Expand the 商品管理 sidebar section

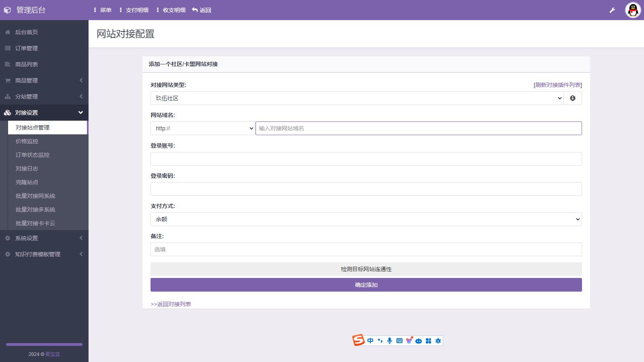44,80
